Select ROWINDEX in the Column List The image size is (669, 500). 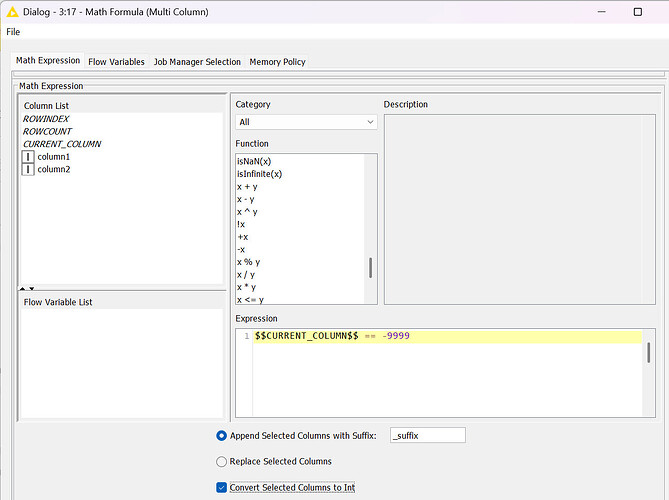[46, 119]
